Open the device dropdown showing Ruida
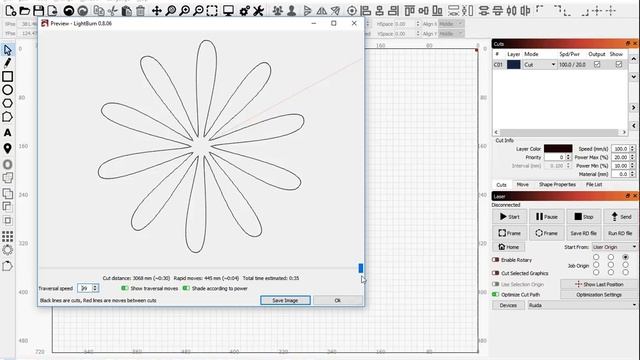The height and width of the screenshot is (360, 640). pyautogui.click(x=582, y=305)
